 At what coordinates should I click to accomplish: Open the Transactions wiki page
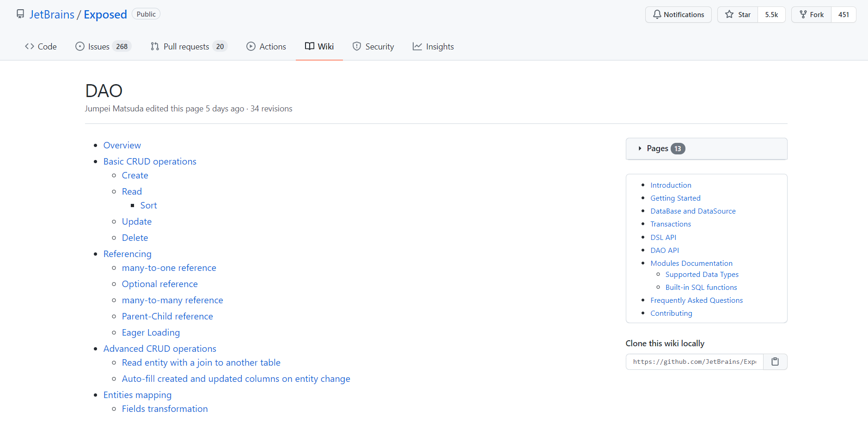click(671, 224)
